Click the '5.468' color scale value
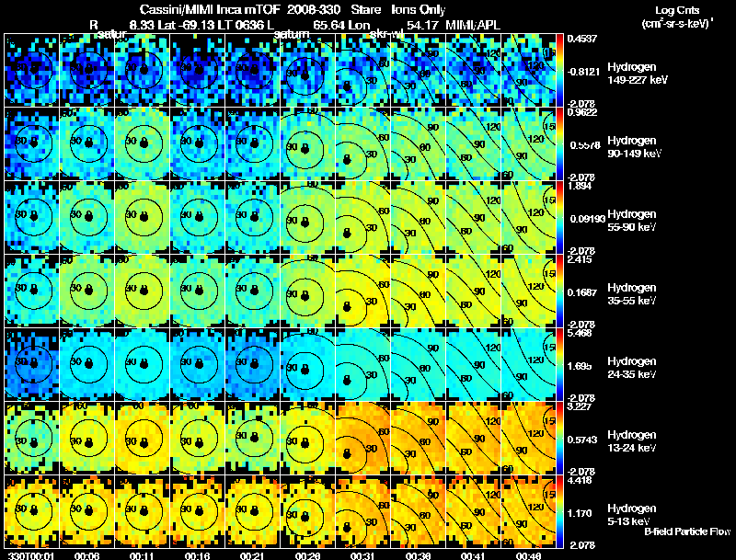This screenshot has height=560, width=736. [x=581, y=333]
